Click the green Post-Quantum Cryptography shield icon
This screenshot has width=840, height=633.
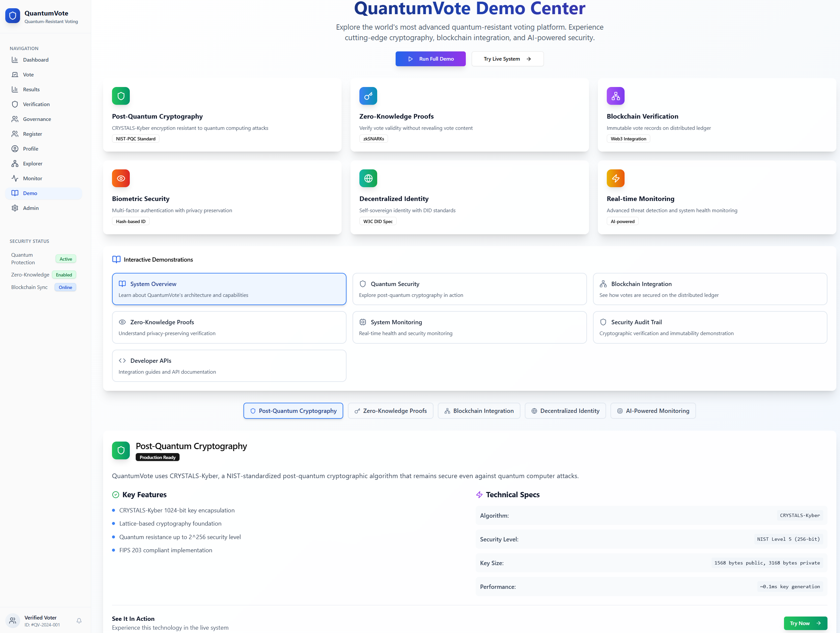pos(121,96)
